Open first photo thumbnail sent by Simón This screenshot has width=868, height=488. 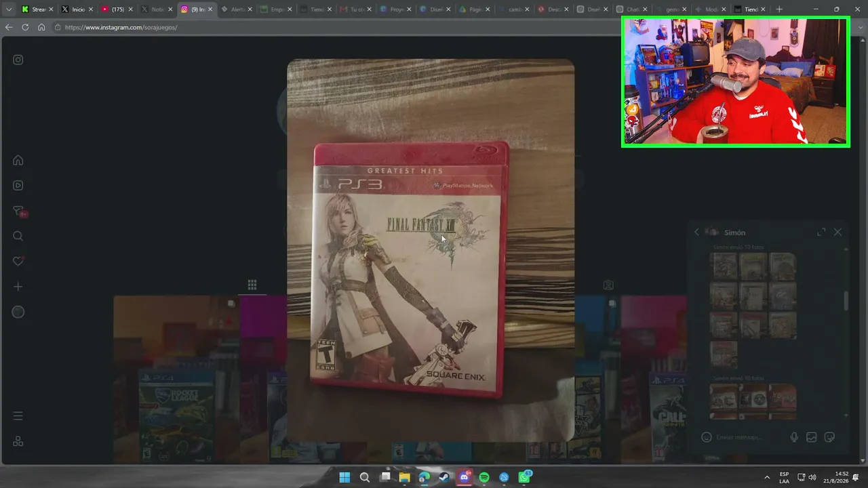click(x=724, y=266)
